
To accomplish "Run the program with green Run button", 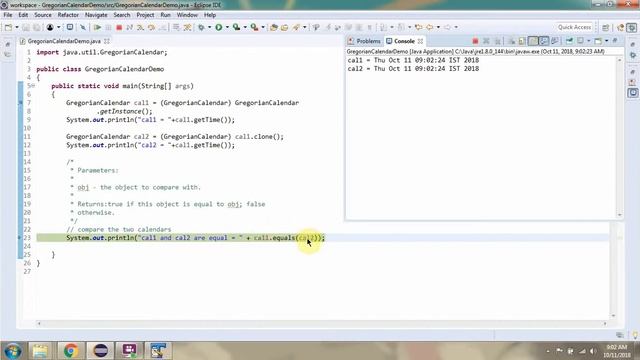I will [x=219, y=27].
